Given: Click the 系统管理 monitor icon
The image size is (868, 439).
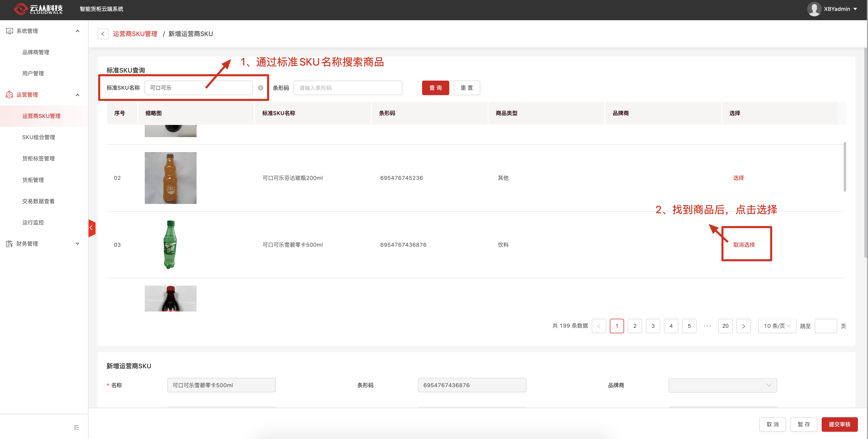Looking at the screenshot, I should [9, 31].
